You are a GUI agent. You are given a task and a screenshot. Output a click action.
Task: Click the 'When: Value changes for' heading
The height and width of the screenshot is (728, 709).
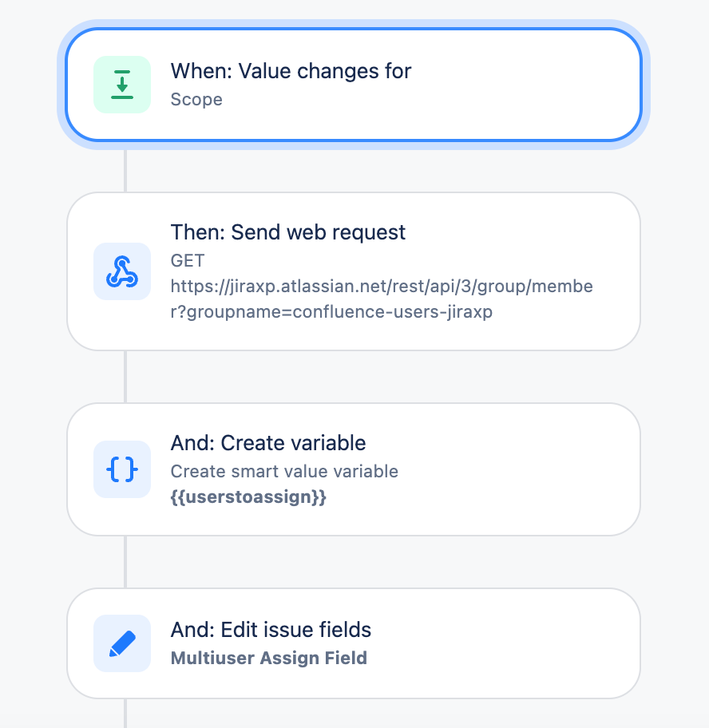coord(291,71)
